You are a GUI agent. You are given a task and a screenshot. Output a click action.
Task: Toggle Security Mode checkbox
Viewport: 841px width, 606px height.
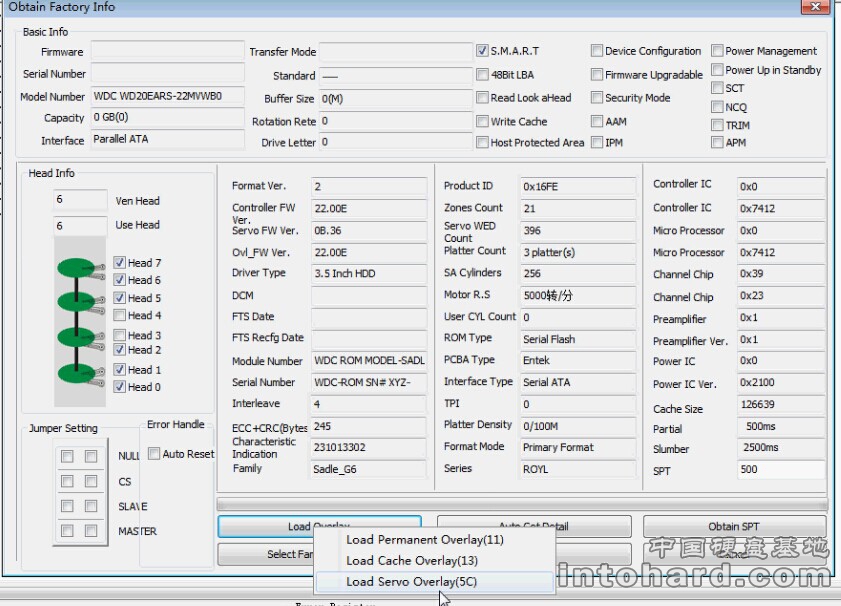tap(596, 98)
